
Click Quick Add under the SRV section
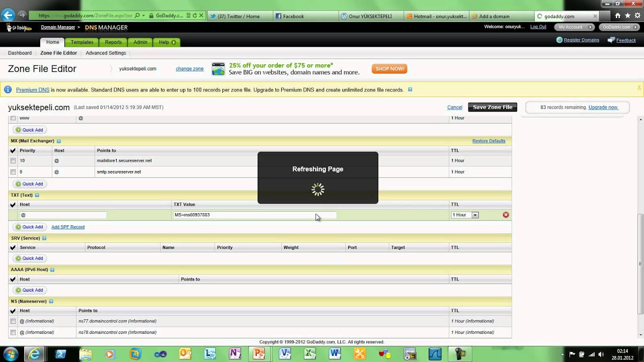click(x=29, y=258)
